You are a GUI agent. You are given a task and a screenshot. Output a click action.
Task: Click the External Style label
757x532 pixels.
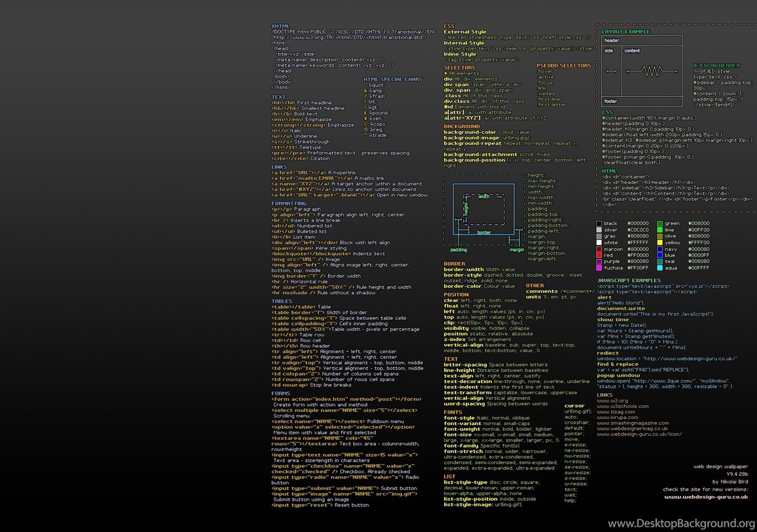click(x=465, y=32)
